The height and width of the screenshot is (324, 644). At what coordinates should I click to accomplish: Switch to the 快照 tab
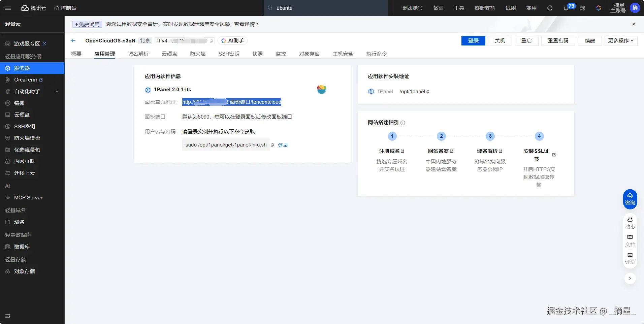[x=258, y=54]
